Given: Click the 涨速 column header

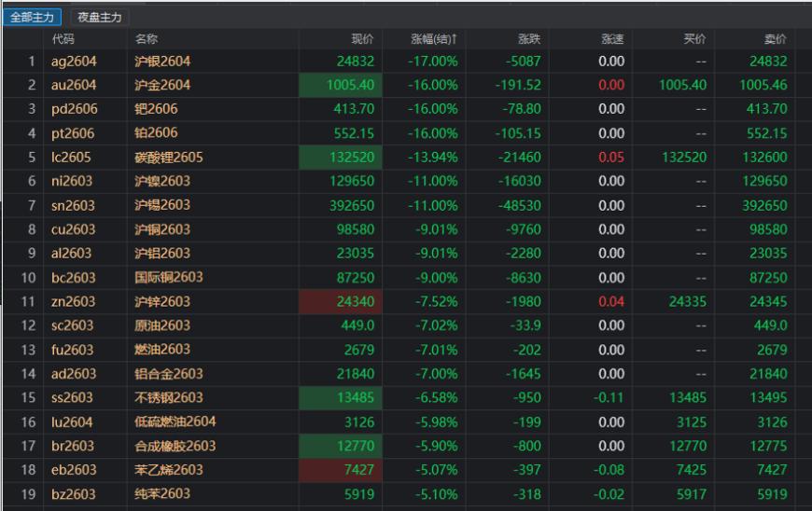Looking at the screenshot, I should pos(612,39).
